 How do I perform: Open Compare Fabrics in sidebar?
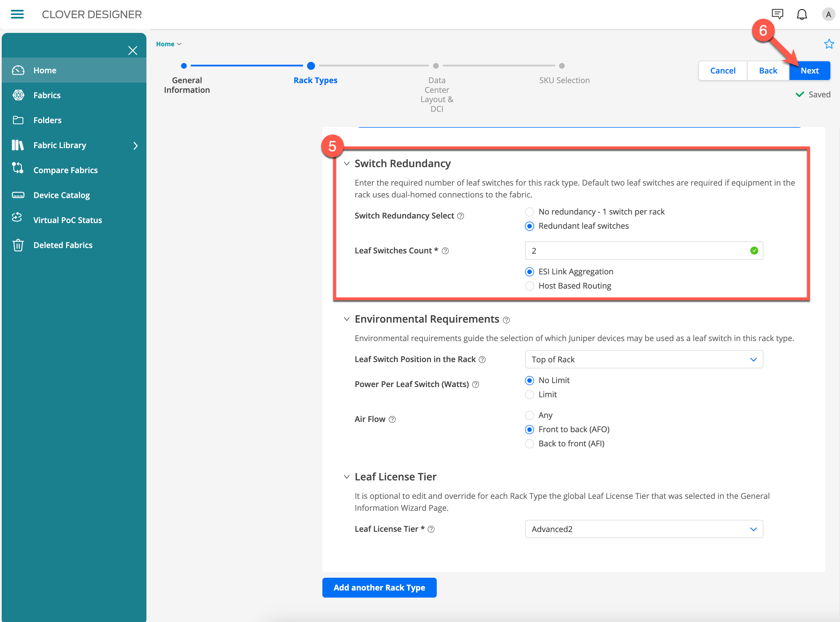click(66, 170)
